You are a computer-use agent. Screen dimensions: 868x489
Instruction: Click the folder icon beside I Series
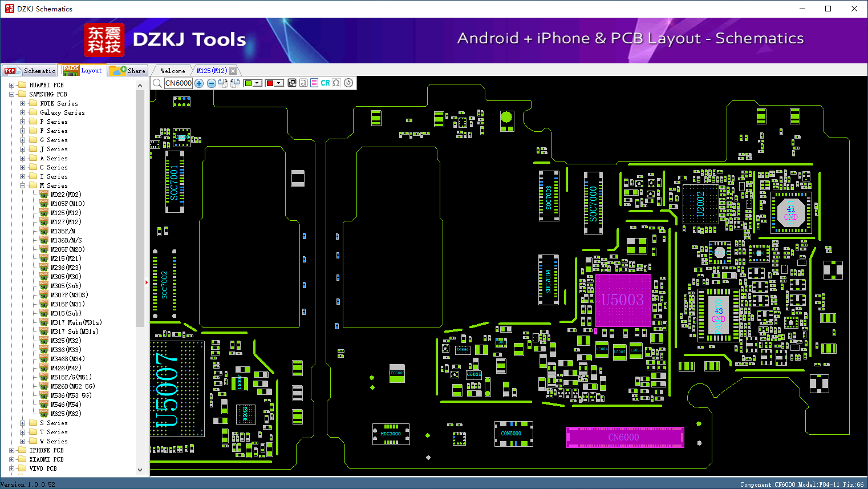pos(33,176)
